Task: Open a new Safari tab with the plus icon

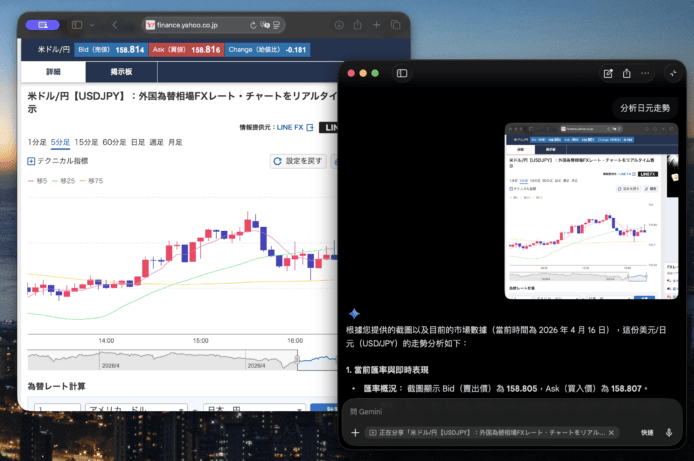Action: pos(377,25)
